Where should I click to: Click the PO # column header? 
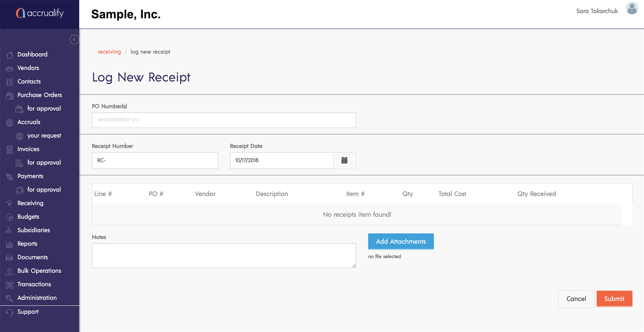pyautogui.click(x=156, y=194)
